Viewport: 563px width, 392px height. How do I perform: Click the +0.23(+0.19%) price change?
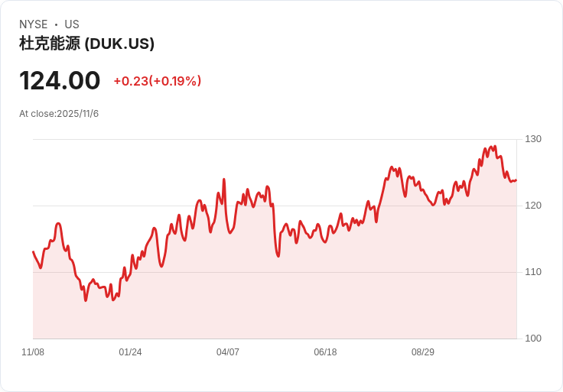click(158, 81)
